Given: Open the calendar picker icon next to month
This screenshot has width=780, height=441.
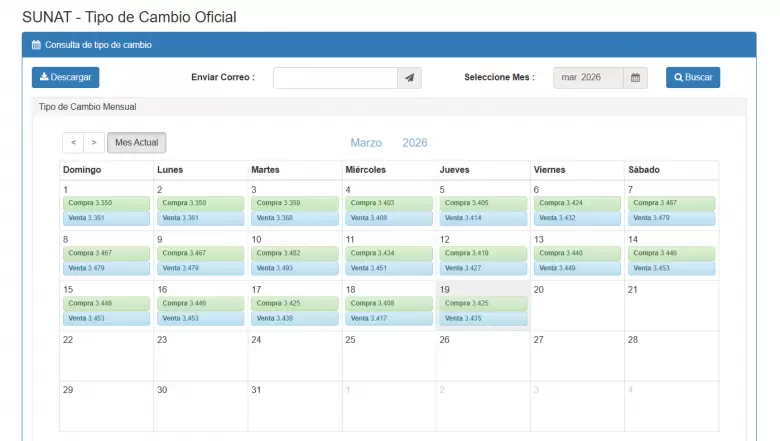Looking at the screenshot, I should tap(635, 78).
